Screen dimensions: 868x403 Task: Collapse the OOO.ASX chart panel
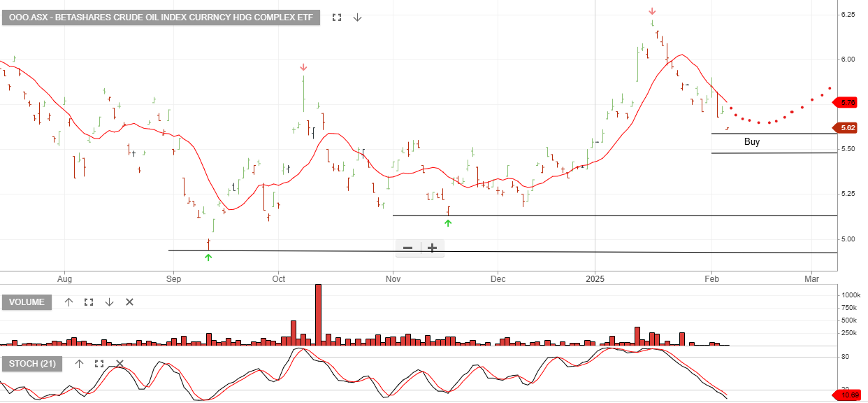point(358,17)
